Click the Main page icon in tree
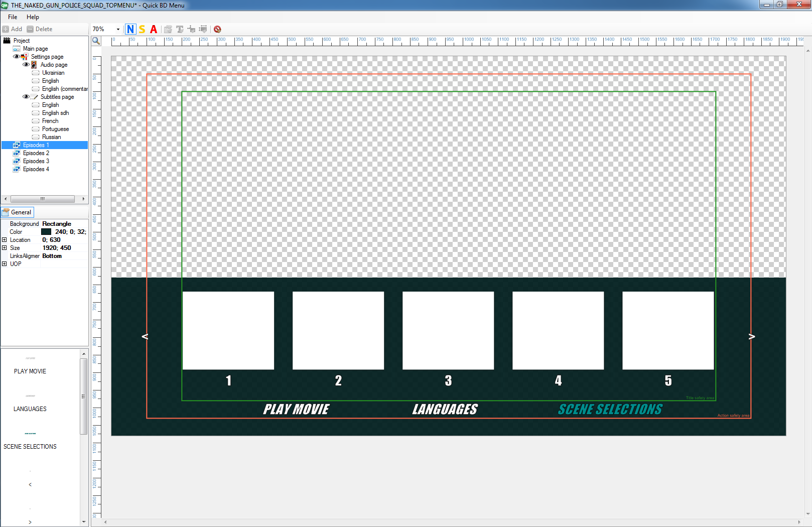Viewport: 812px width, 527px height. [17, 49]
